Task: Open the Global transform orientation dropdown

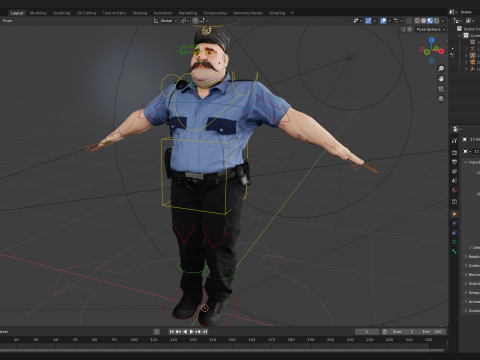Action: (165, 21)
